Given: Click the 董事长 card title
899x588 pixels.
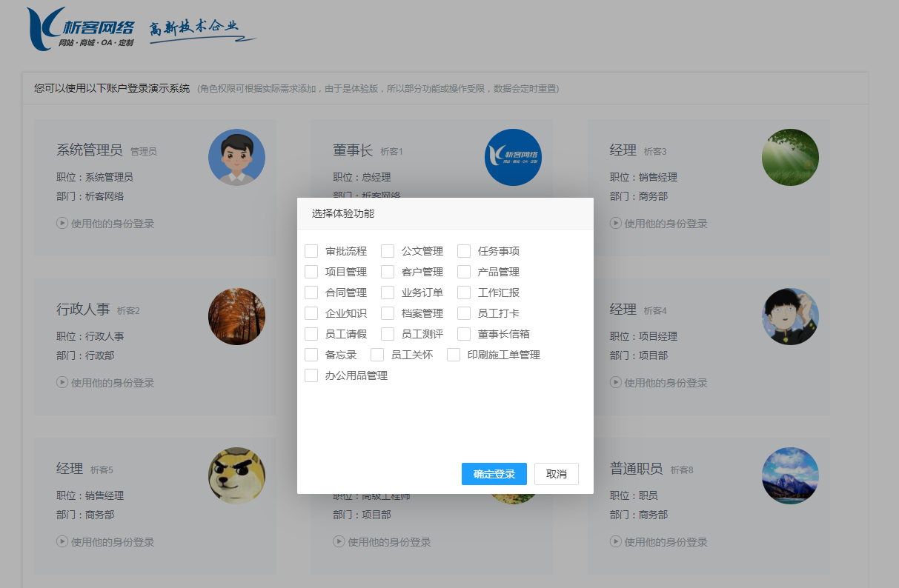Looking at the screenshot, I should click(x=353, y=150).
